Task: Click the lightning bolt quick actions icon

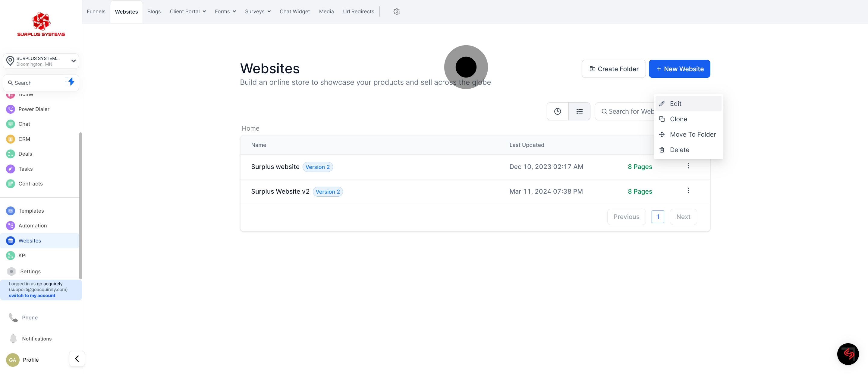Action: (71, 82)
